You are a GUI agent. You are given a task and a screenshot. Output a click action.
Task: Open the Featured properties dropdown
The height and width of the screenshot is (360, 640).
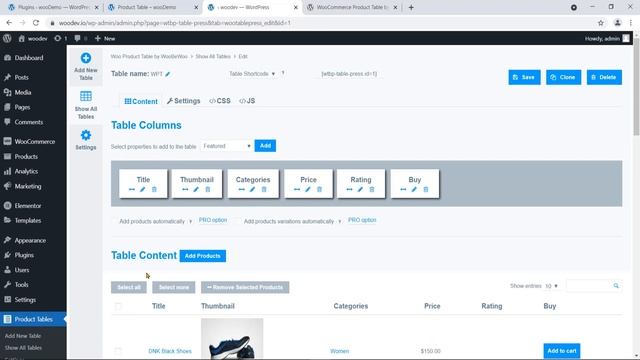pyautogui.click(x=227, y=146)
